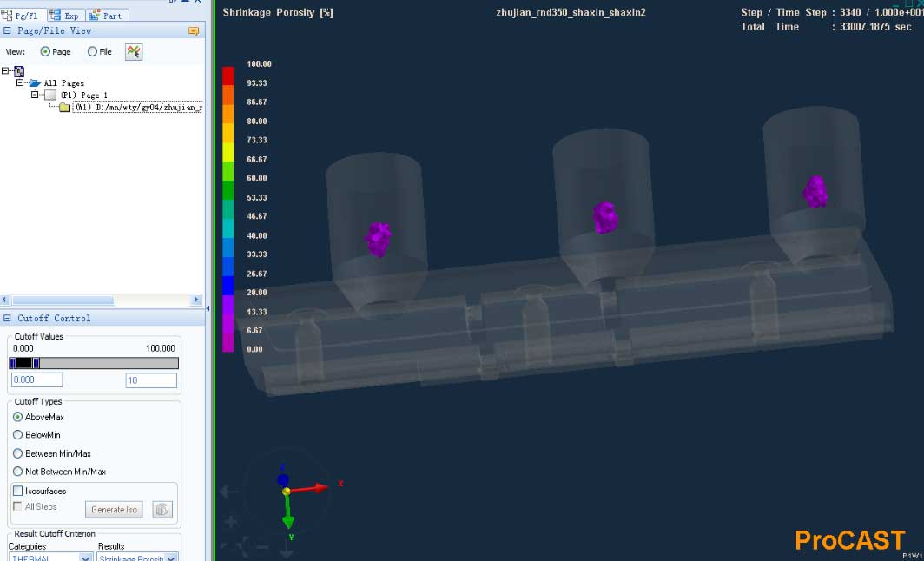
Task: Click the legend value '53.33'
Action: 257,197
